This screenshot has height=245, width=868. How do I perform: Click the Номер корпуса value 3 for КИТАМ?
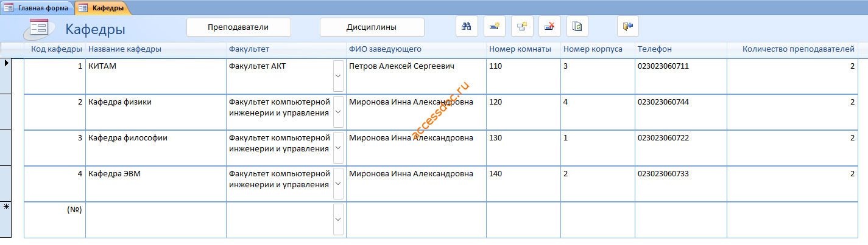point(598,76)
